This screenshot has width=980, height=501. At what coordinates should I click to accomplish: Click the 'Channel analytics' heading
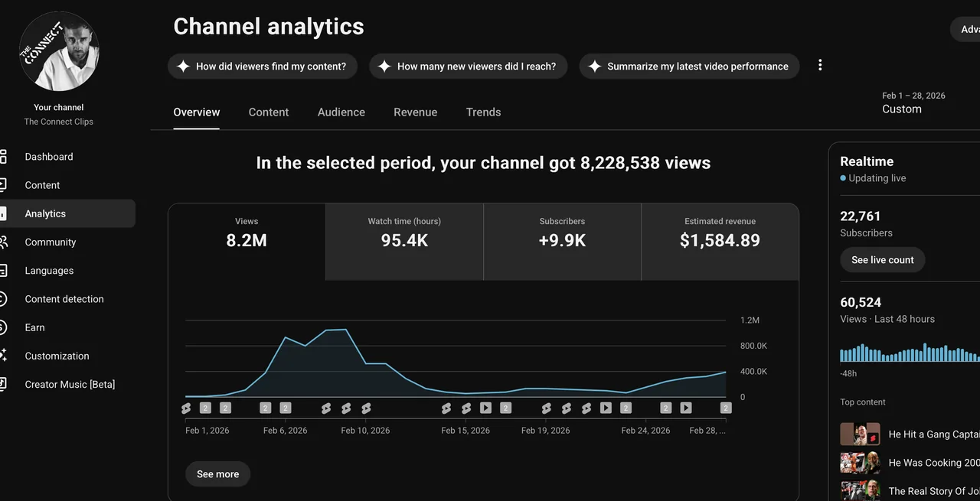click(x=269, y=27)
